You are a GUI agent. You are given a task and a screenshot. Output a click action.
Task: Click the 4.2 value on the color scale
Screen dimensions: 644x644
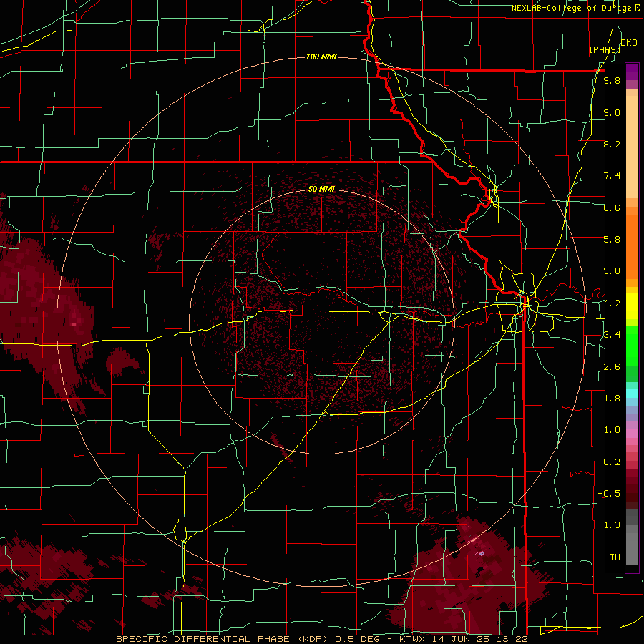pos(612,303)
